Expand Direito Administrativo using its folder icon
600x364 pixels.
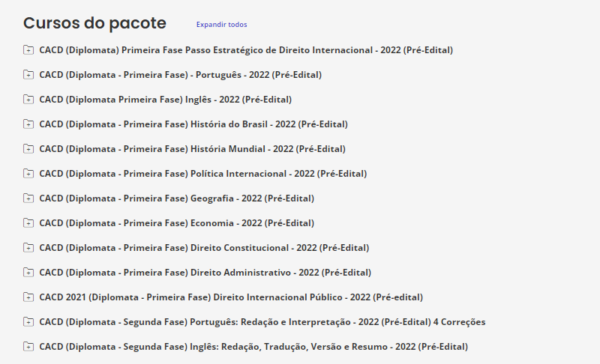click(x=28, y=273)
